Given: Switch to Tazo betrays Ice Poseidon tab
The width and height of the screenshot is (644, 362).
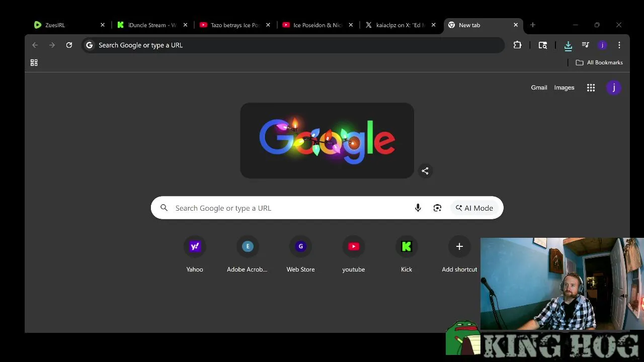Looking at the screenshot, I should tap(234, 25).
